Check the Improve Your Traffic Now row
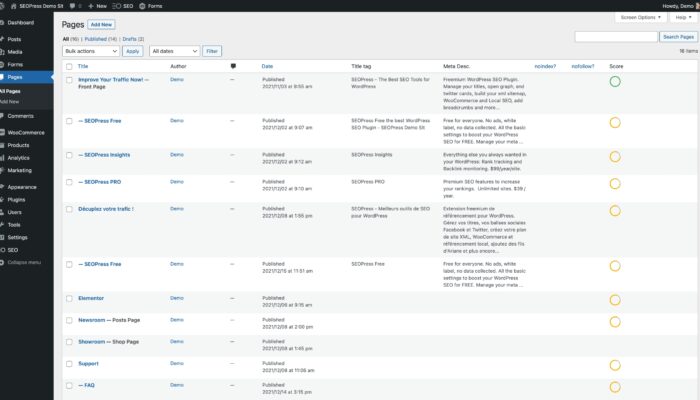700x400 pixels. click(69, 80)
